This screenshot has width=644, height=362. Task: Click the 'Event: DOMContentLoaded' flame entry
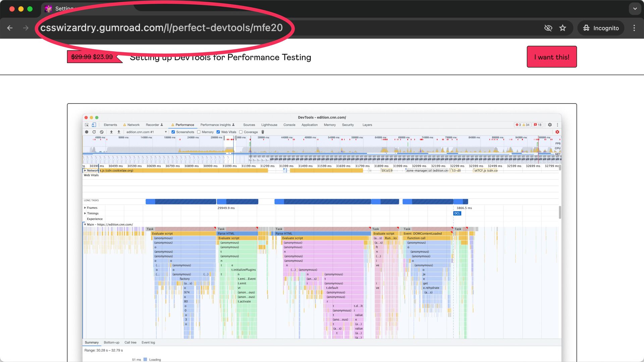[427, 234]
